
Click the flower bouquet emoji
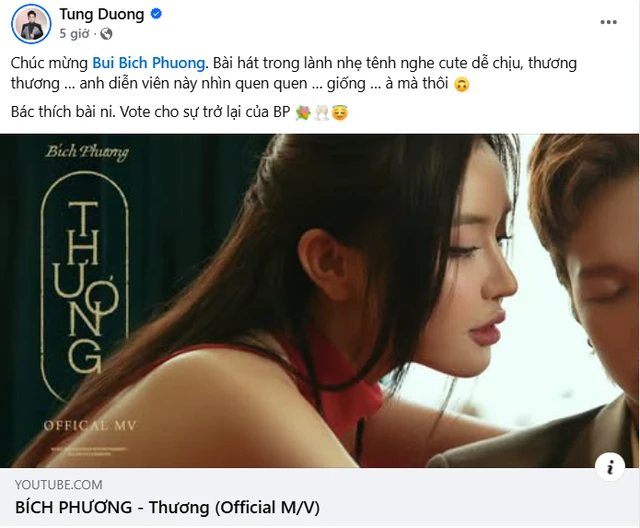(x=302, y=112)
